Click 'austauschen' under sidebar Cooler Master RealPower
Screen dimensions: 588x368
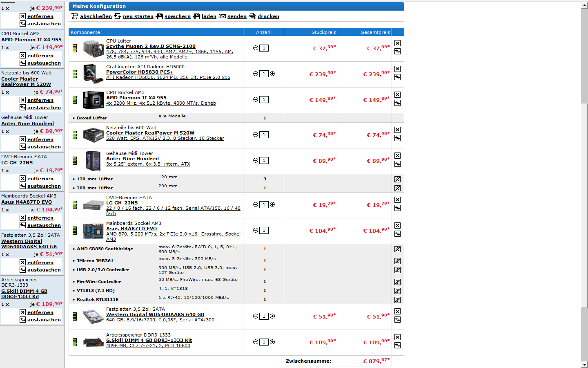tap(44, 108)
